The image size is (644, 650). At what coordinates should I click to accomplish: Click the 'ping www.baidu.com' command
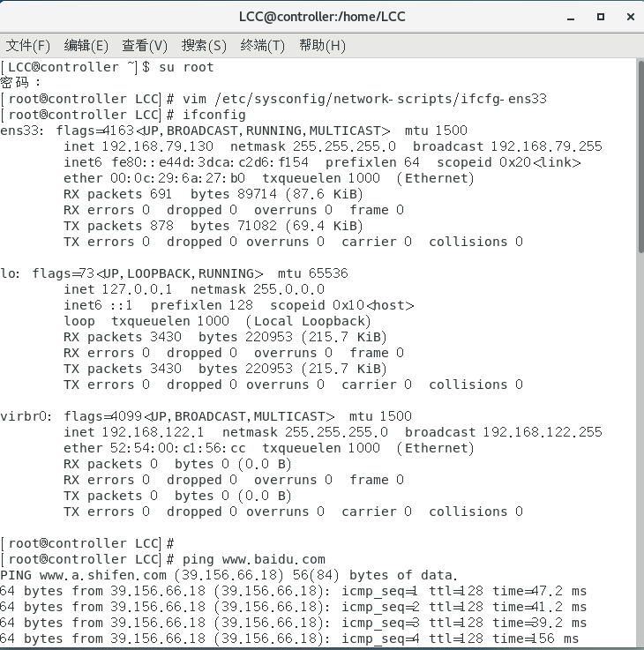tap(254, 559)
